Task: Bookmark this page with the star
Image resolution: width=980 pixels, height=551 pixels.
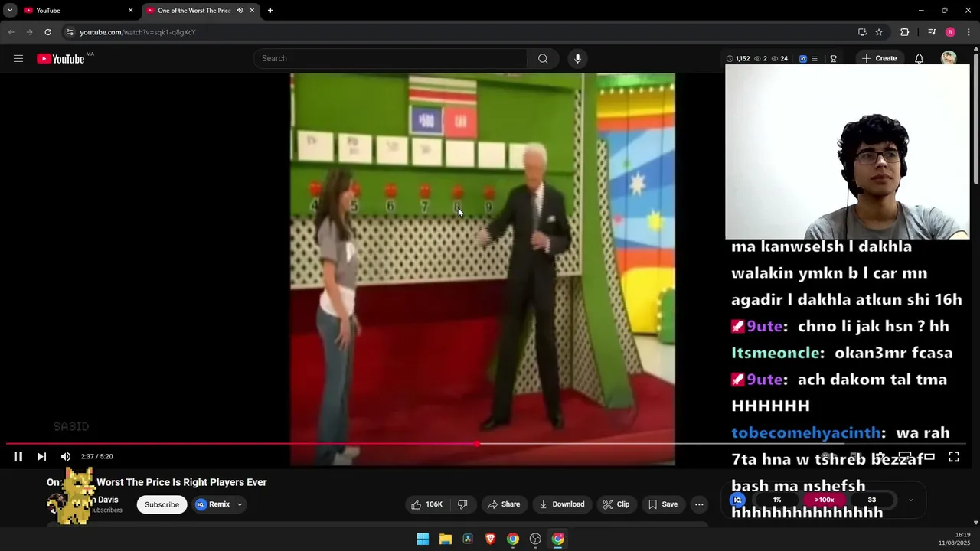Action: [879, 32]
